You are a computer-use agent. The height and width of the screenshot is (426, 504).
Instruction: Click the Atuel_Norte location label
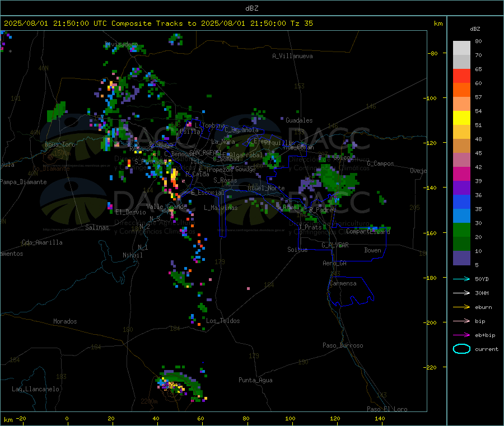(266, 188)
